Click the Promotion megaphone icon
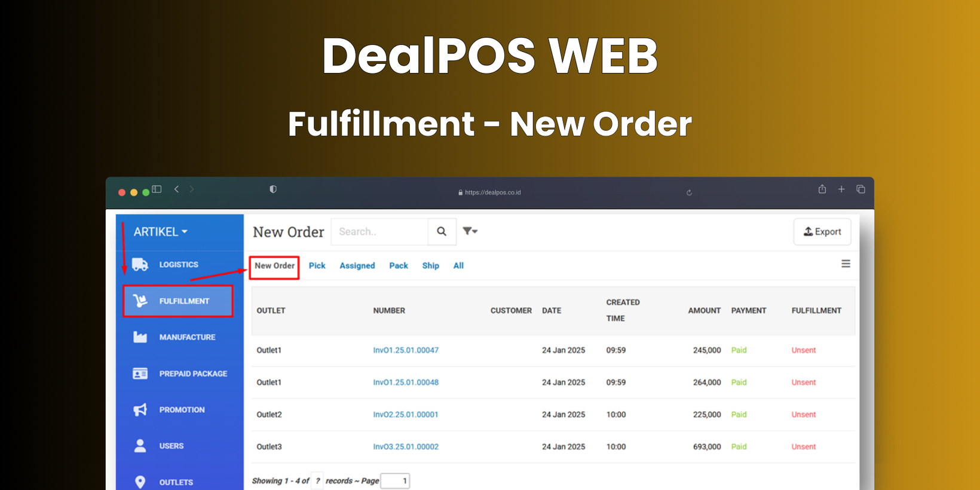 (x=140, y=410)
